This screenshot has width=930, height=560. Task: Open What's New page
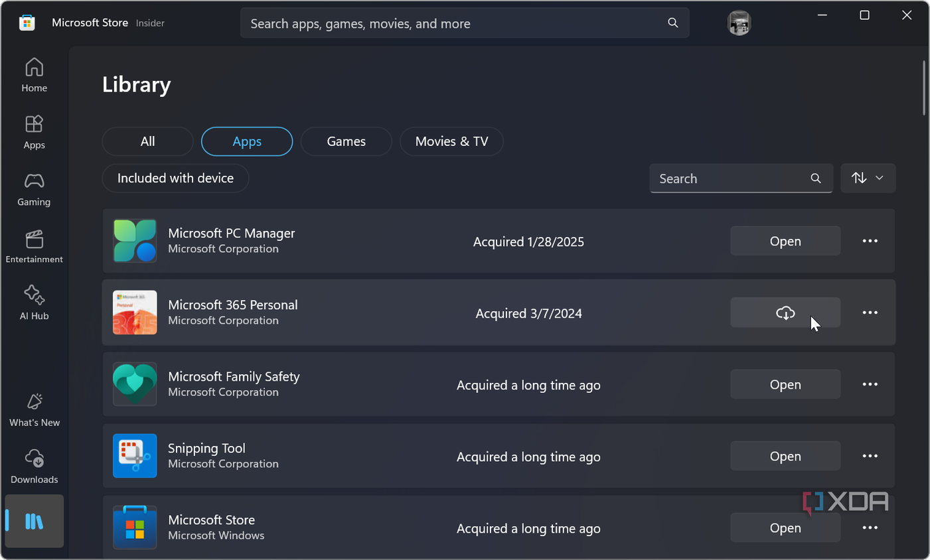34,410
